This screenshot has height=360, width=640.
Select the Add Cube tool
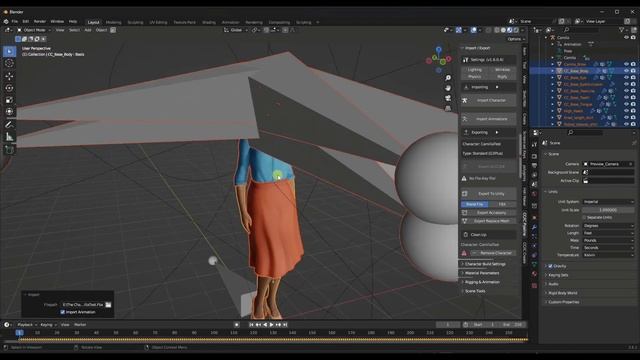click(9, 149)
